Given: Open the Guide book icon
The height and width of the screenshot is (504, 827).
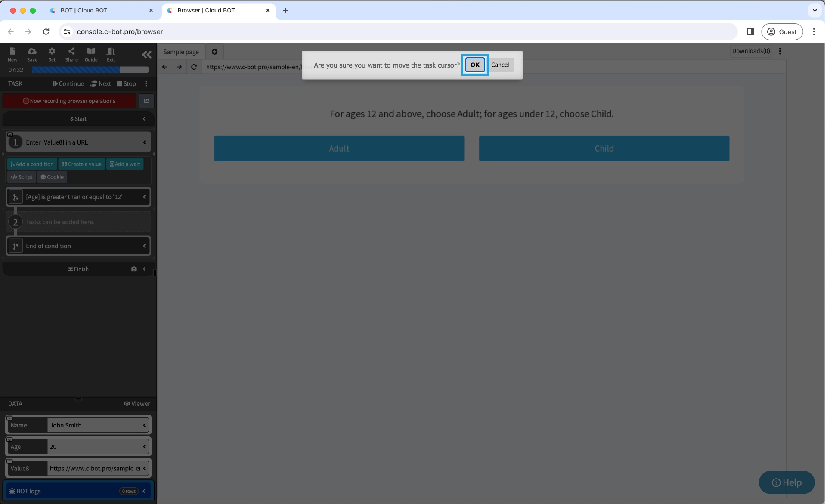Looking at the screenshot, I should click(91, 51).
